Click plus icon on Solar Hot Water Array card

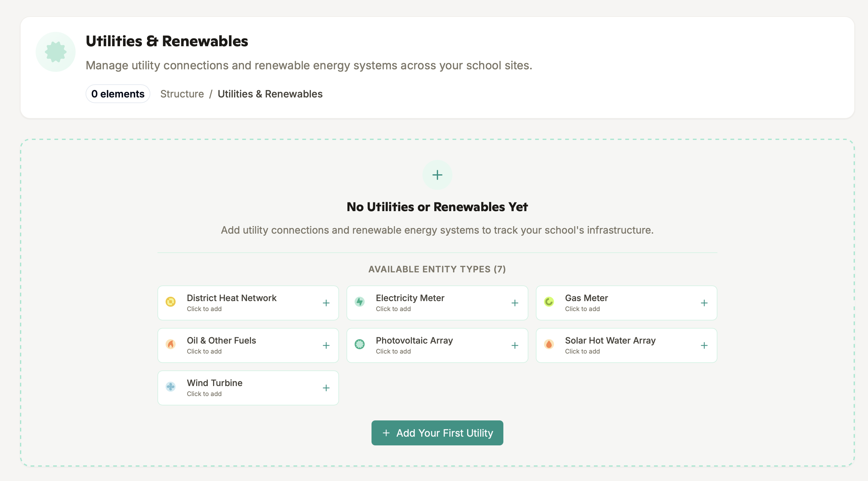(x=704, y=345)
